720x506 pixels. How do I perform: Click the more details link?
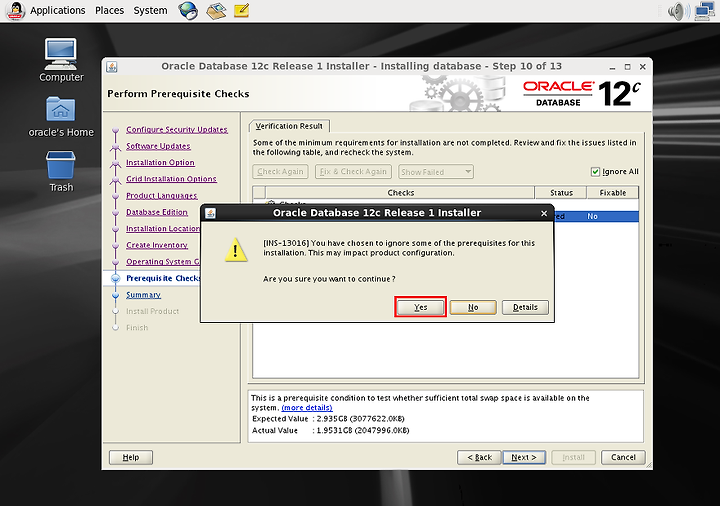click(x=307, y=408)
